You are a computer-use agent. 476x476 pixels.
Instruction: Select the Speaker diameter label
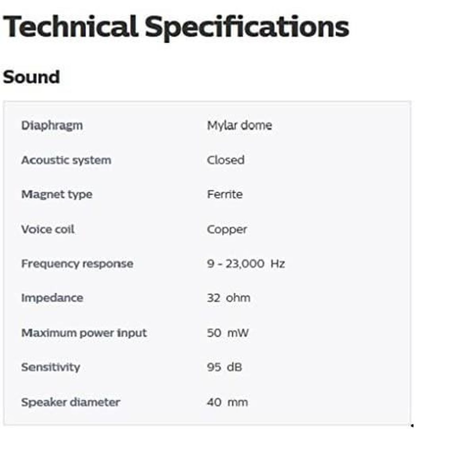click(71, 402)
